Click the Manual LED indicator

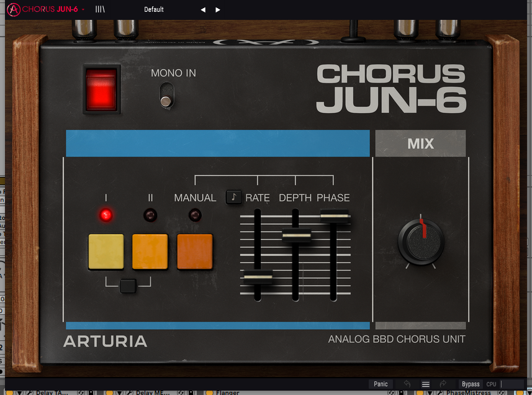pyautogui.click(x=195, y=215)
